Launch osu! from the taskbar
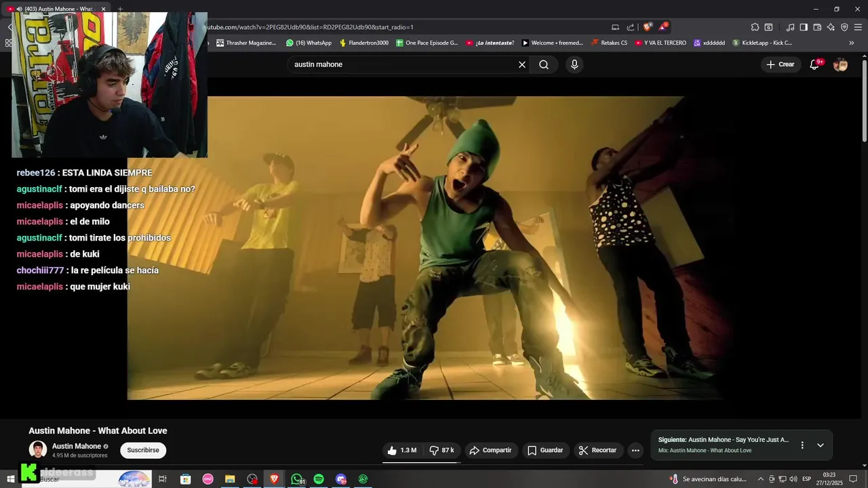 coord(208,479)
